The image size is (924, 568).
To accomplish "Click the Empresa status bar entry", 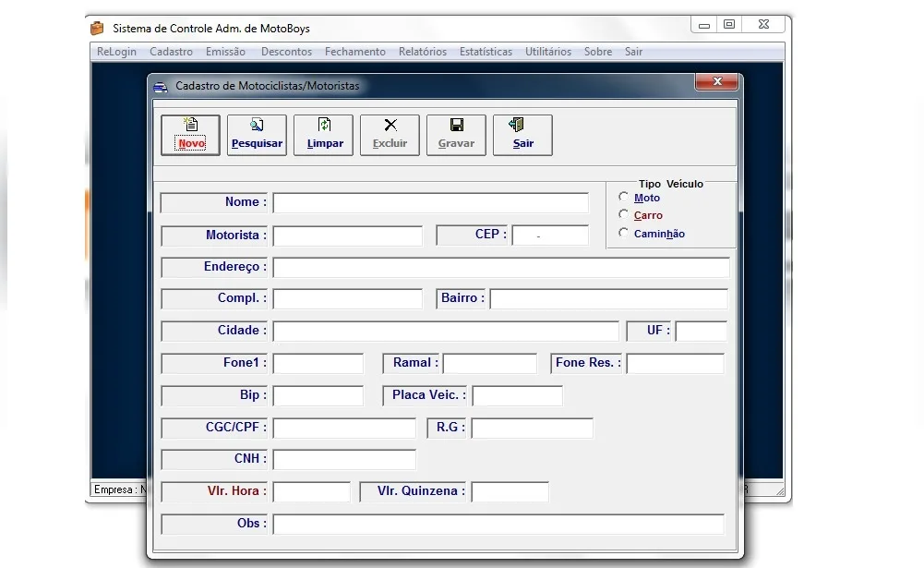I will pos(120,489).
